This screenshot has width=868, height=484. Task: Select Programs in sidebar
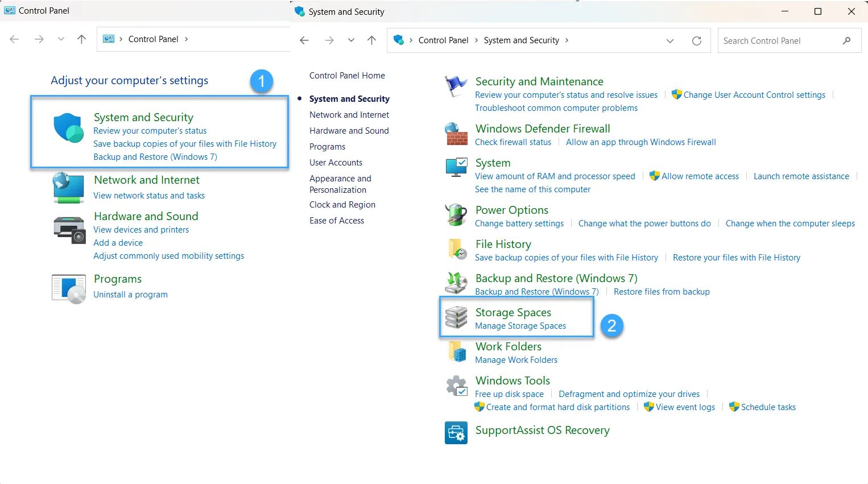click(327, 147)
